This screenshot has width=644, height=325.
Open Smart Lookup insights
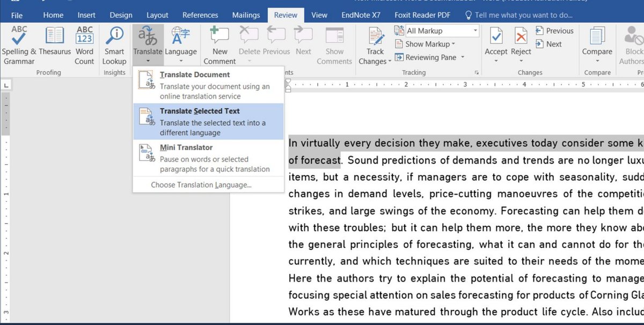click(114, 45)
